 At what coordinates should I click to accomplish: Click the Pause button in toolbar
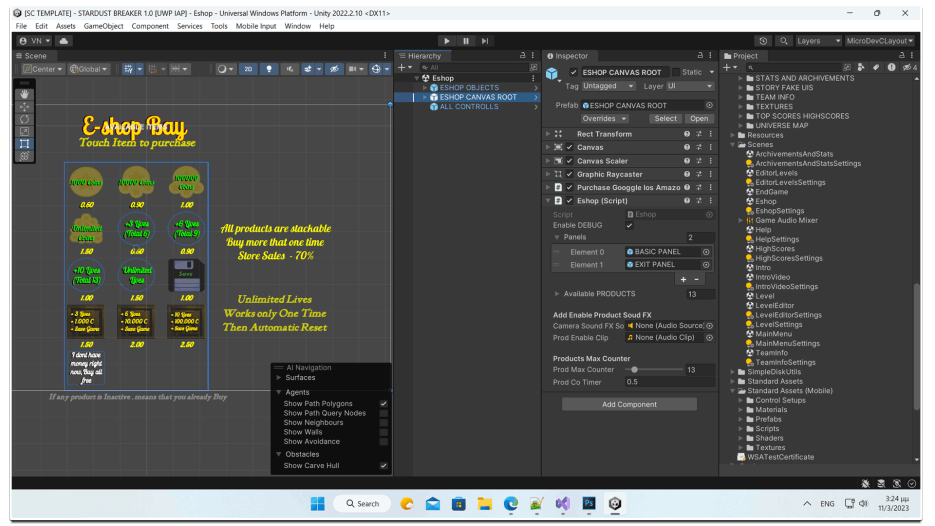[x=466, y=41]
